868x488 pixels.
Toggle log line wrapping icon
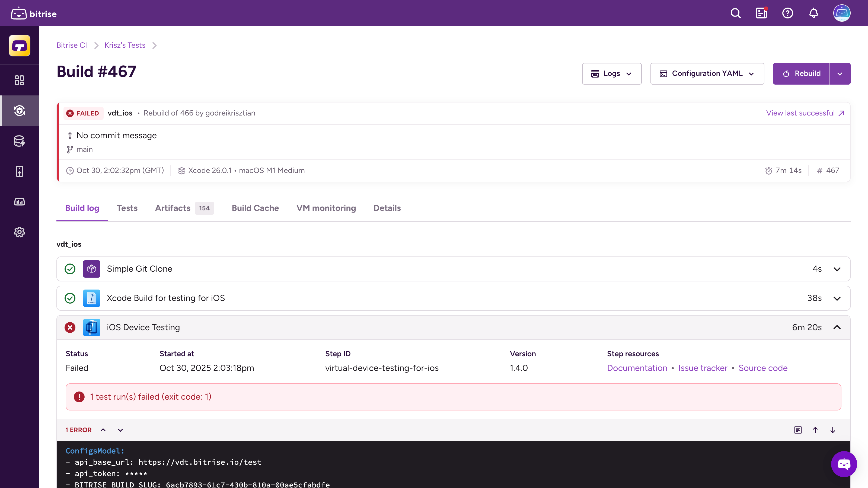coord(798,430)
